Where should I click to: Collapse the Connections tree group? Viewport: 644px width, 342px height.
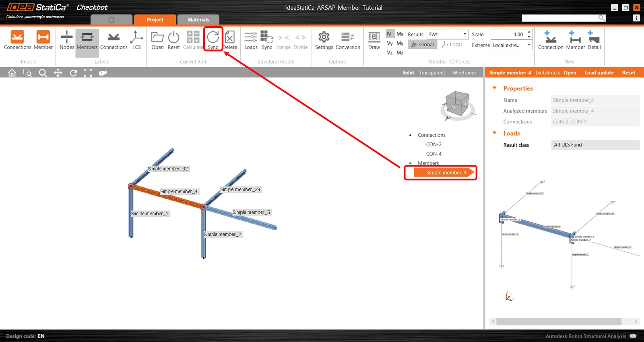[410, 135]
